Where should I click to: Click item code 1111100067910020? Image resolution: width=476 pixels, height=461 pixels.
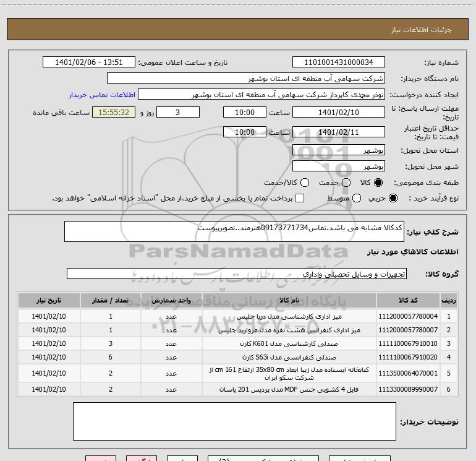coord(408,358)
